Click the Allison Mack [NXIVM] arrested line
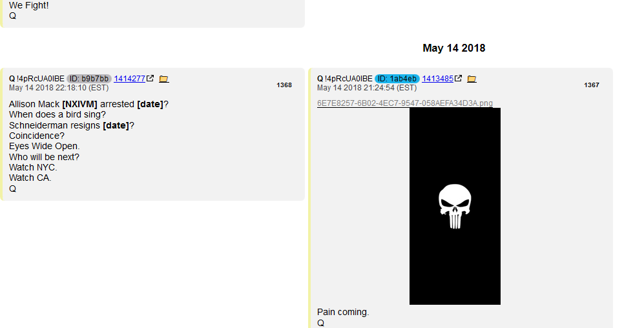The image size is (644, 328). tap(88, 104)
